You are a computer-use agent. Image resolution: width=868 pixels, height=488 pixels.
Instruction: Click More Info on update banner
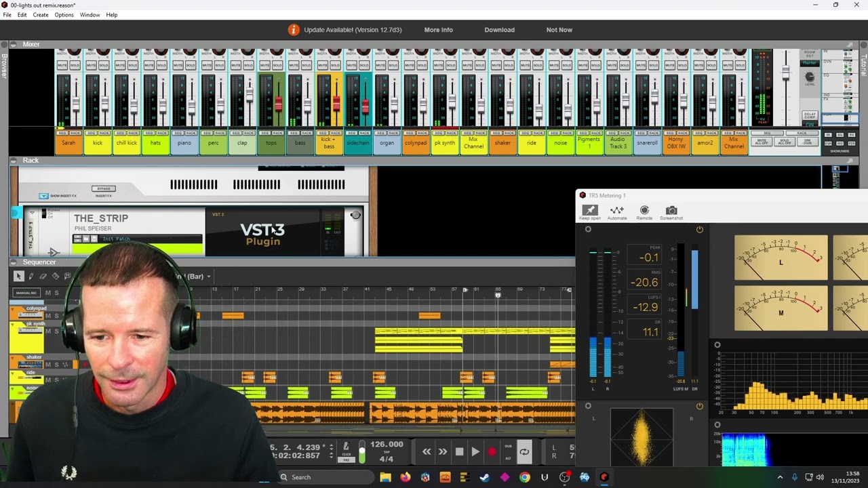pyautogui.click(x=438, y=30)
